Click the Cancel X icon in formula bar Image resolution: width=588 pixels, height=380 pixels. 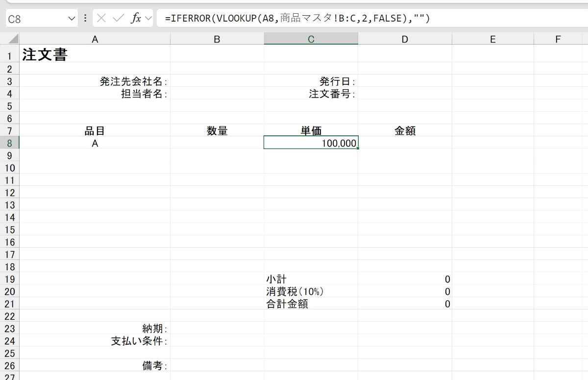[x=101, y=19]
